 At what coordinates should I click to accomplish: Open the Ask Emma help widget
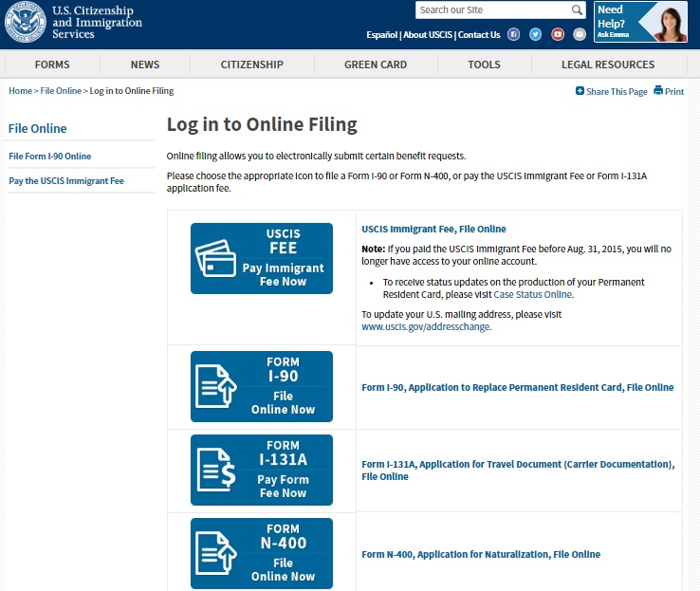(640, 22)
